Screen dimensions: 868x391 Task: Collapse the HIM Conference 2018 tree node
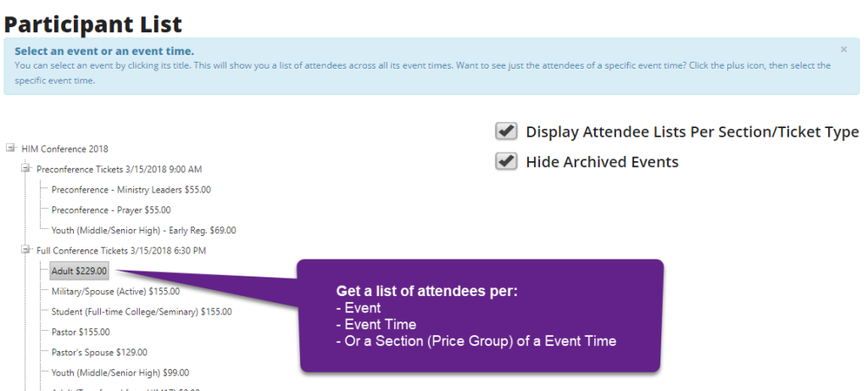coord(11,148)
